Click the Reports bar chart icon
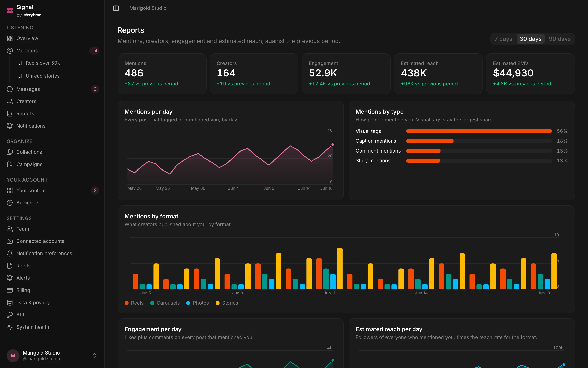The image size is (588, 368). (10, 114)
